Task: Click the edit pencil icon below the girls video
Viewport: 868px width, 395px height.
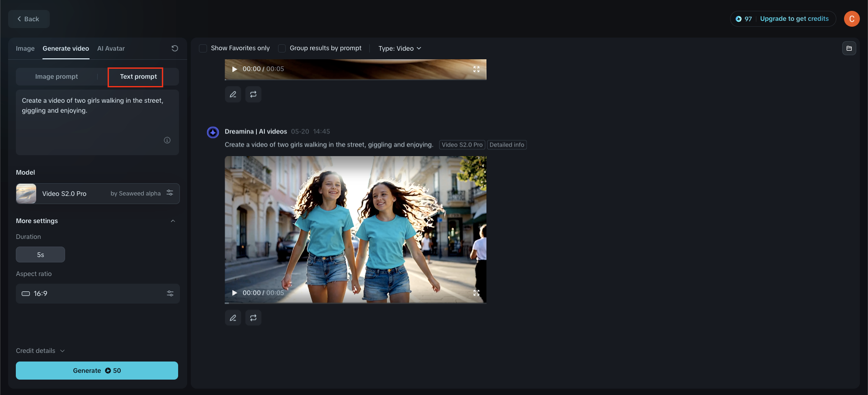Action: coord(233,318)
